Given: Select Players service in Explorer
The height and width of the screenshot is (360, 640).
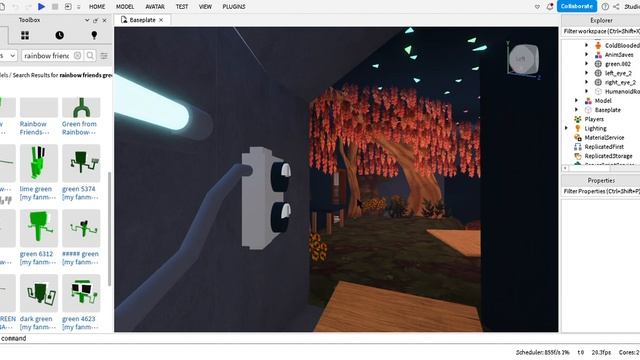Looking at the screenshot, I should 594,119.
